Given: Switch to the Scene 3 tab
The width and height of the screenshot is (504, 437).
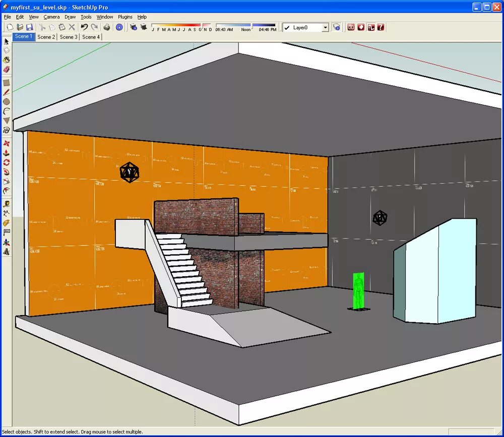Looking at the screenshot, I should coord(68,37).
